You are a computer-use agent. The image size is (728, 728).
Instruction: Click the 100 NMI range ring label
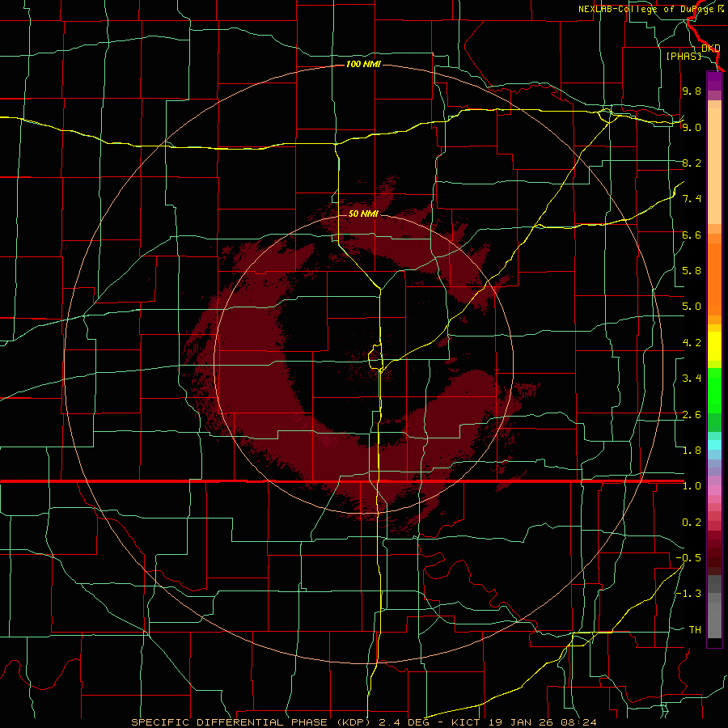[x=363, y=64]
